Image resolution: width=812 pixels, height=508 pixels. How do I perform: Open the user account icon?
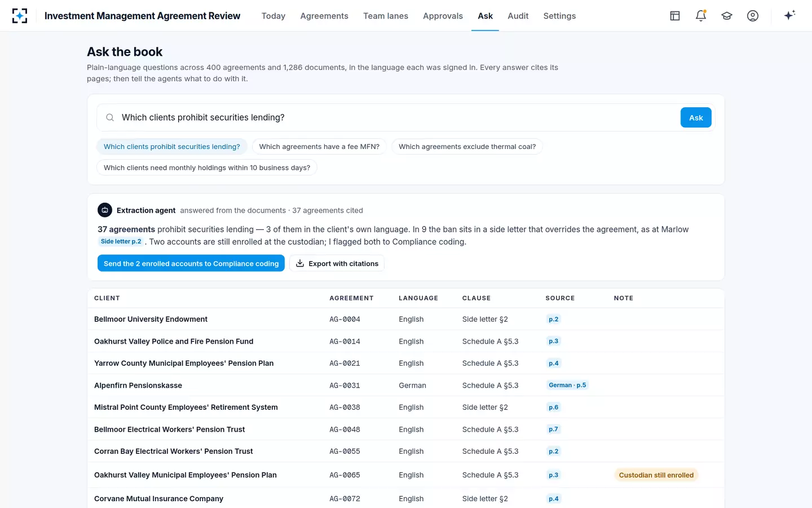tap(753, 16)
